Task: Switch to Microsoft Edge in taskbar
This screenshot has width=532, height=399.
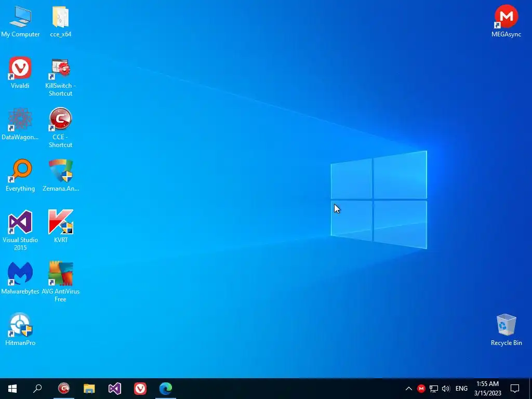Action: coord(166,389)
